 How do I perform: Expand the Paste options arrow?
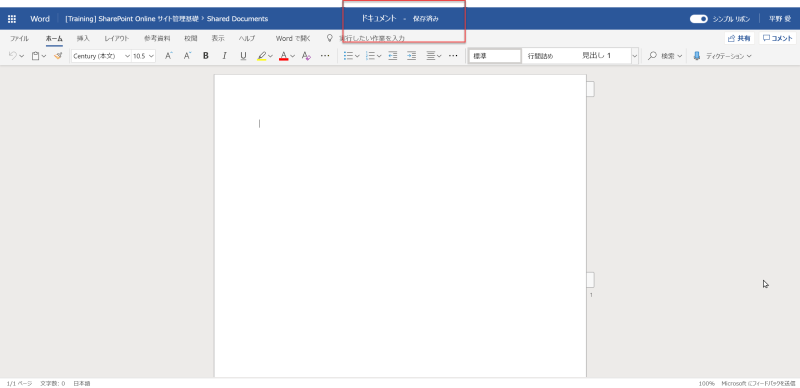coord(44,56)
